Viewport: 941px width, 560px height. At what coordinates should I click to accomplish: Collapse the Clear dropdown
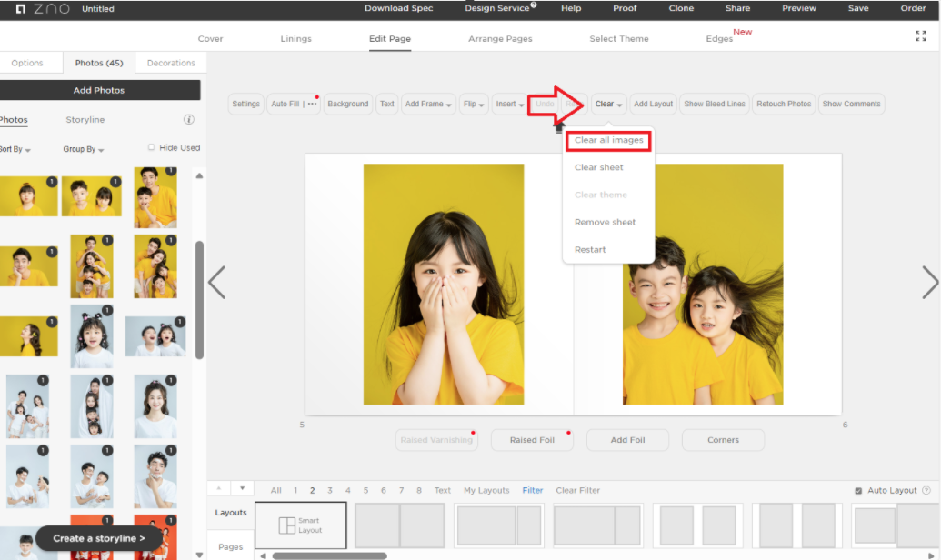608,104
